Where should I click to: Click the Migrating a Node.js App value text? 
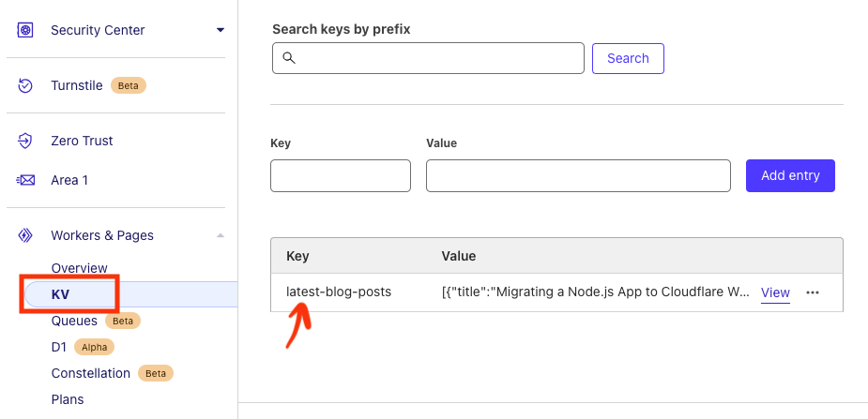[596, 292]
